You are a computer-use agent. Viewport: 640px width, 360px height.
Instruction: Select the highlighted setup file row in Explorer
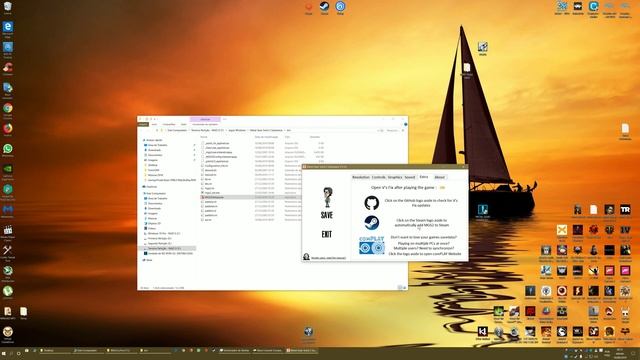point(251,197)
